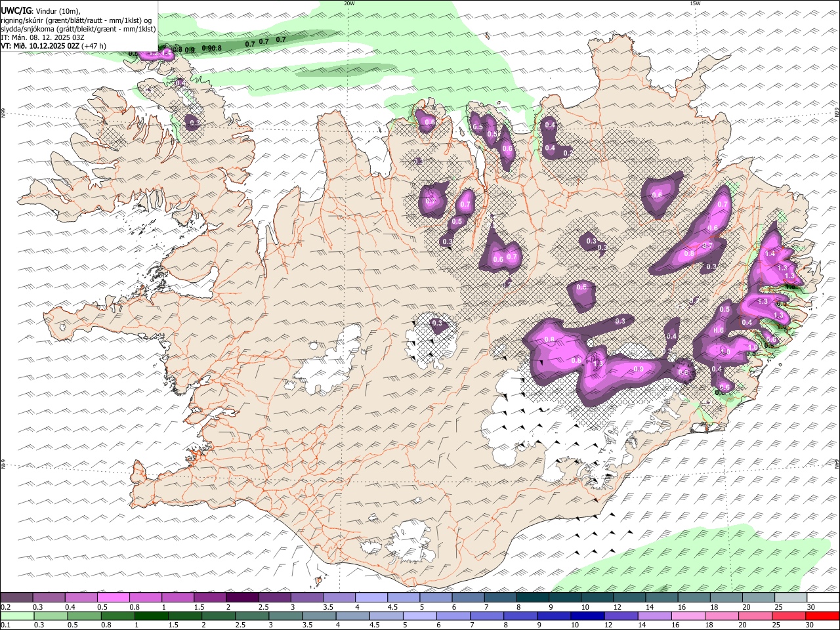Select the white 30 swatch in the upper scale

pyautogui.click(x=824, y=597)
